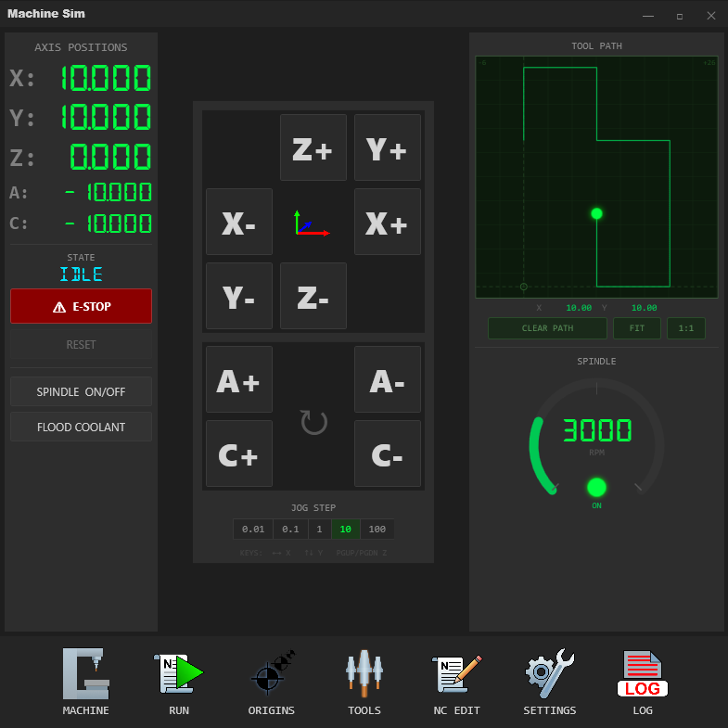The height and width of the screenshot is (728, 728).
Task: Click the RESET button
Action: tap(82, 344)
